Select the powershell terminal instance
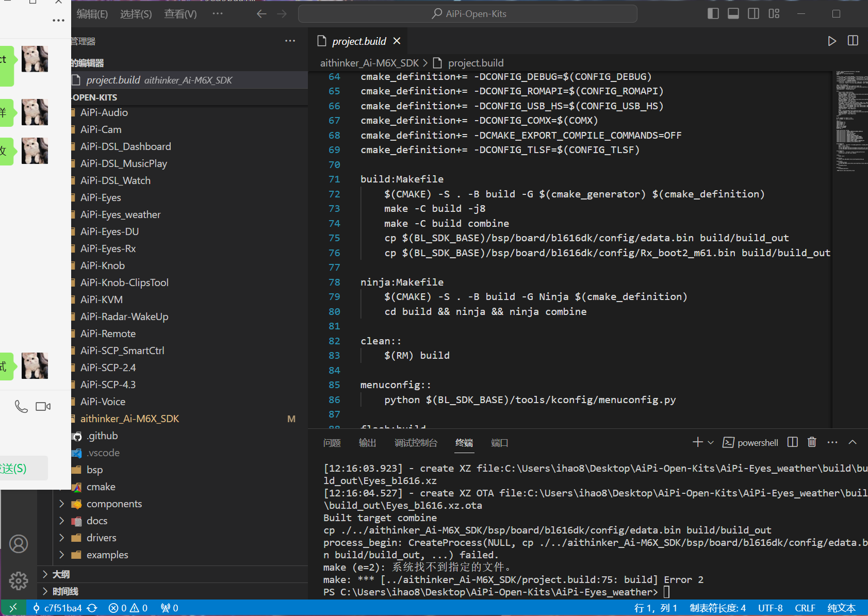The height and width of the screenshot is (616, 868). click(x=750, y=442)
